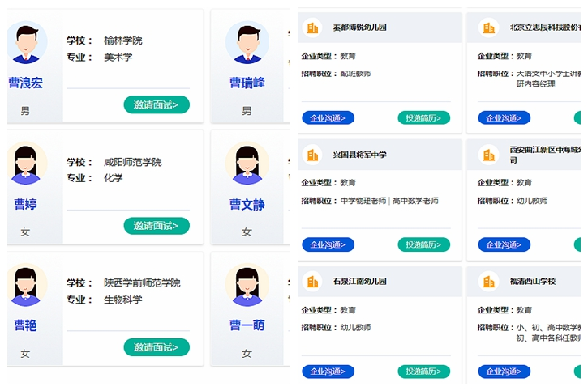
Task: Click school name 陕西学前师范学院
Action: pos(142,283)
